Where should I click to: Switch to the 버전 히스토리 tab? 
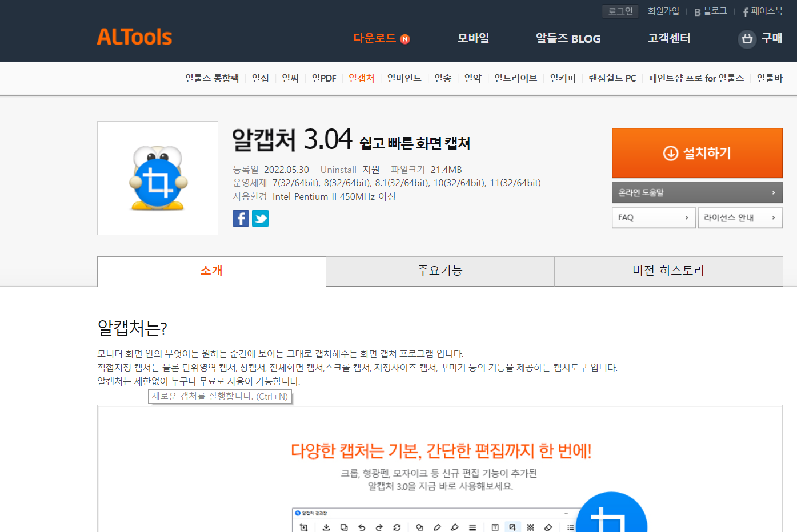tap(668, 271)
